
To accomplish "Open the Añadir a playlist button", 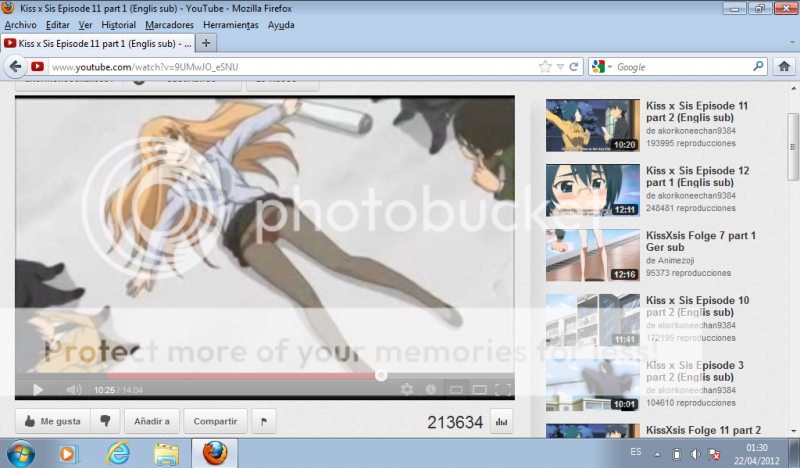I will [152, 422].
